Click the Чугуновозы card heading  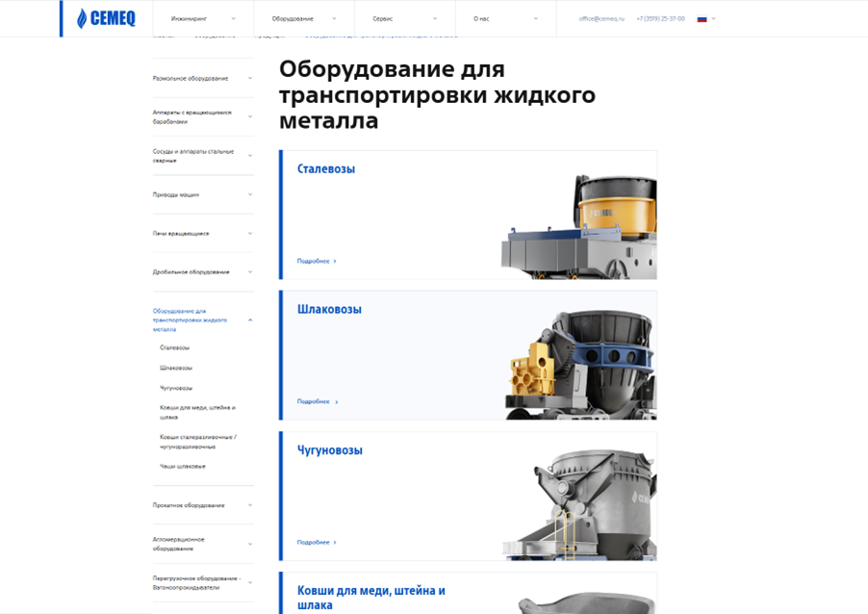click(x=330, y=450)
